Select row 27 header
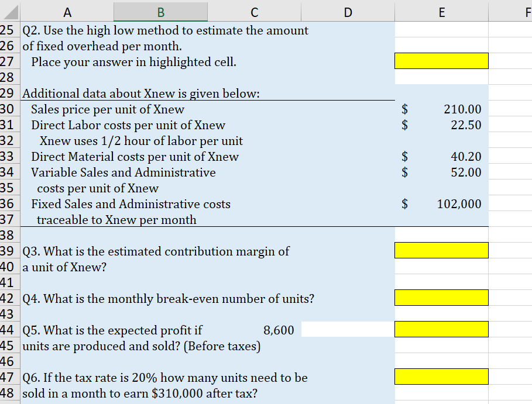The width and height of the screenshot is (532, 404). click(9, 61)
